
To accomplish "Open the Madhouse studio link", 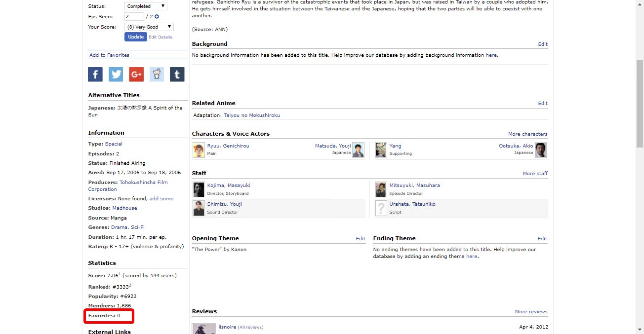I will point(124,208).
